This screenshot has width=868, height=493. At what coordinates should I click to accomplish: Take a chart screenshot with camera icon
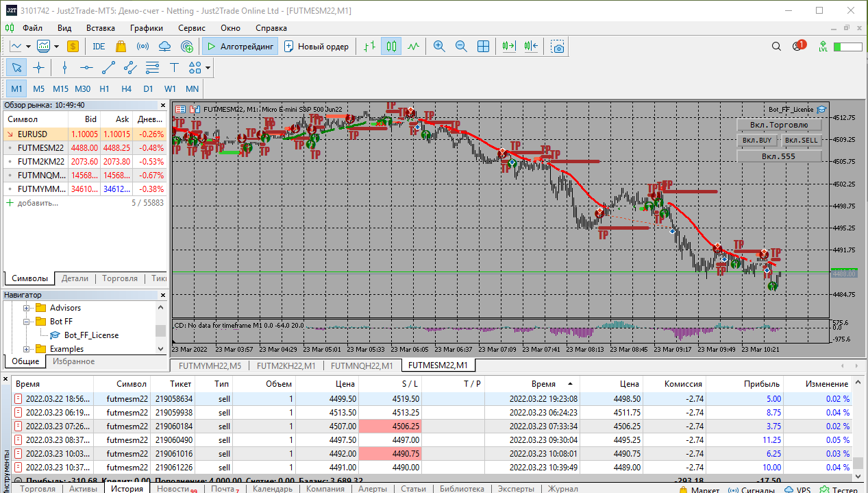(558, 47)
